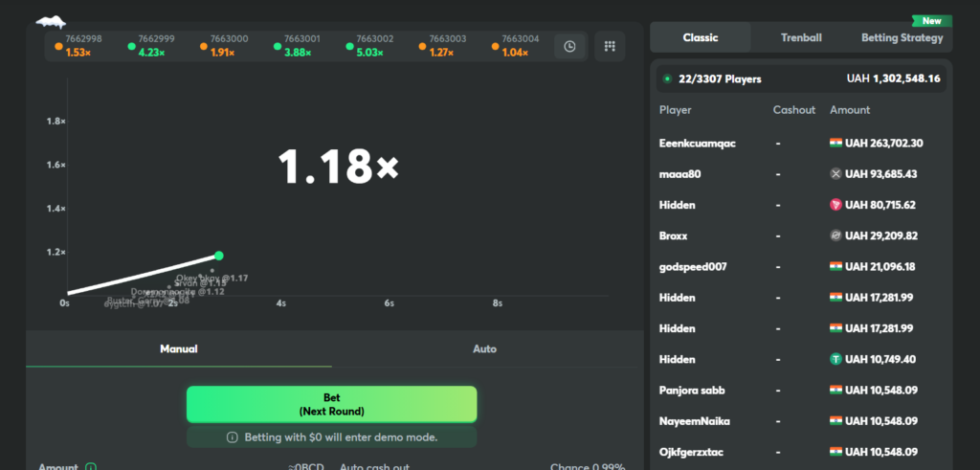The image size is (980, 470).
Task: Select the Manual betting tab
Action: tap(178, 349)
